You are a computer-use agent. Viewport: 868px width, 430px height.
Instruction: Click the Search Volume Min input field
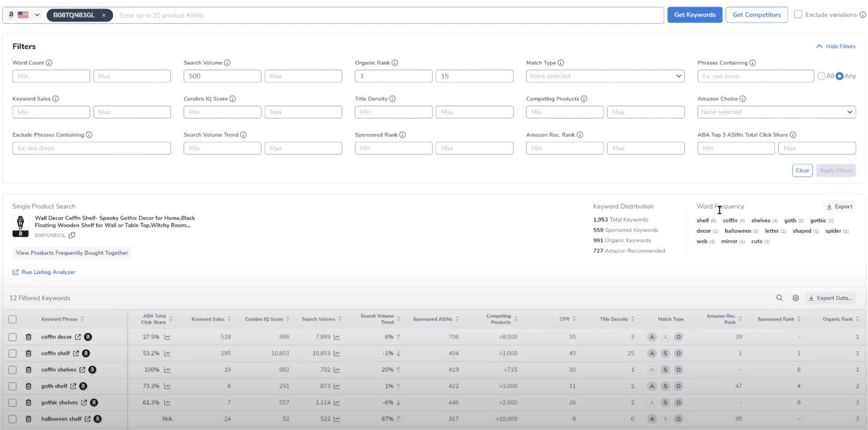click(x=222, y=76)
